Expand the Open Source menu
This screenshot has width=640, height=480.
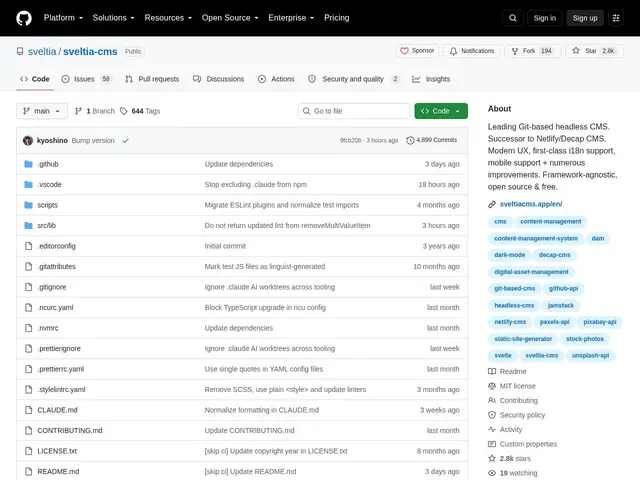coord(230,18)
